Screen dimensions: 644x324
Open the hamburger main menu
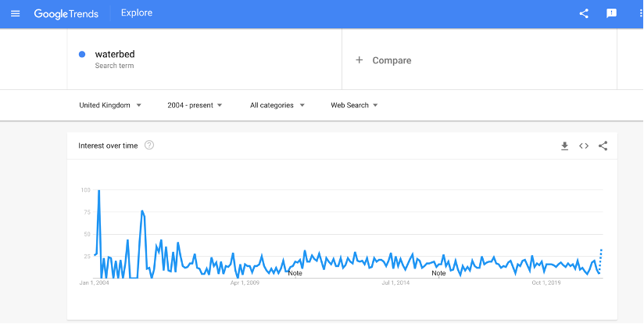tap(15, 13)
